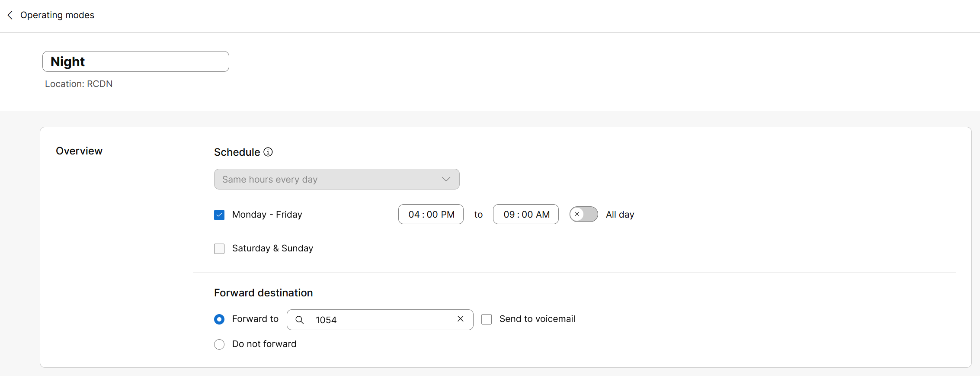Choose the 'Do not forward' radio option

point(219,344)
